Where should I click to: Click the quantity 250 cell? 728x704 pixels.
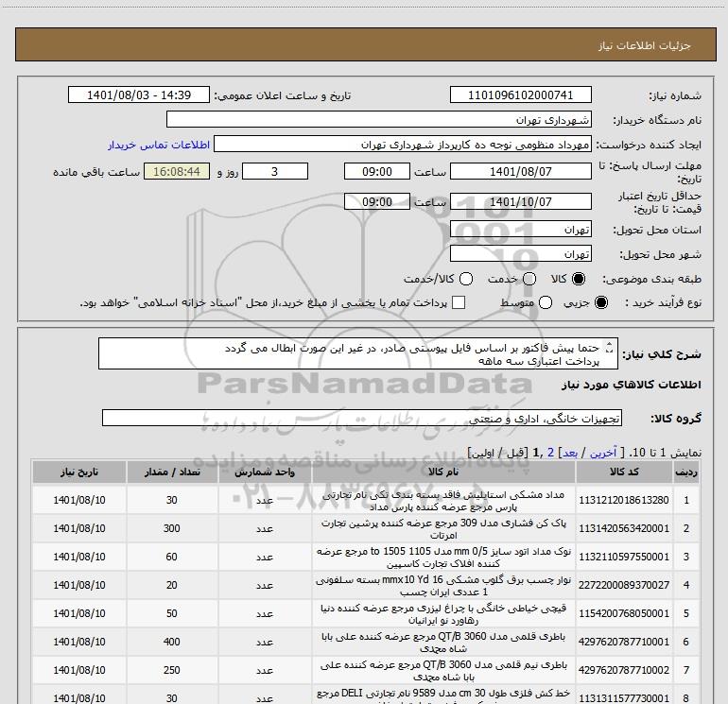[172, 670]
